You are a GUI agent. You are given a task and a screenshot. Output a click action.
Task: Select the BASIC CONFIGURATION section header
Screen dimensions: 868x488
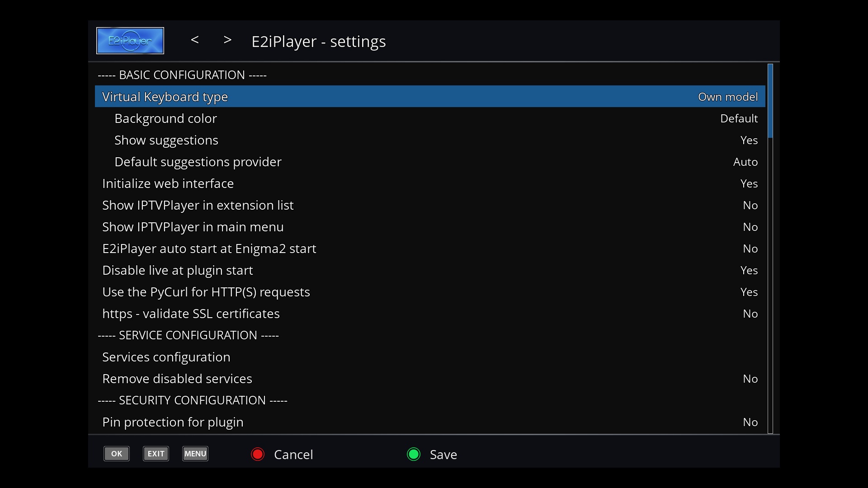tap(182, 75)
